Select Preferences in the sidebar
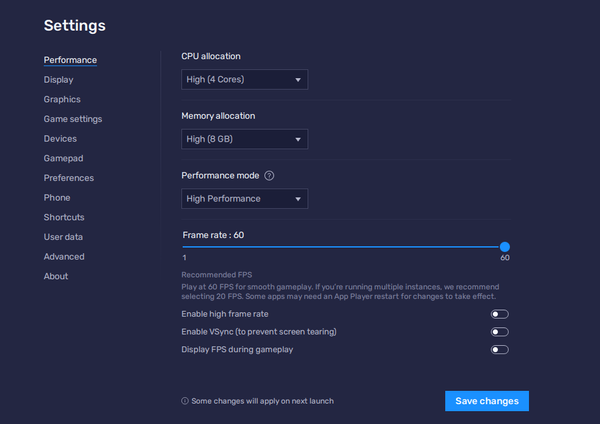The height and width of the screenshot is (424, 600). [x=68, y=178]
